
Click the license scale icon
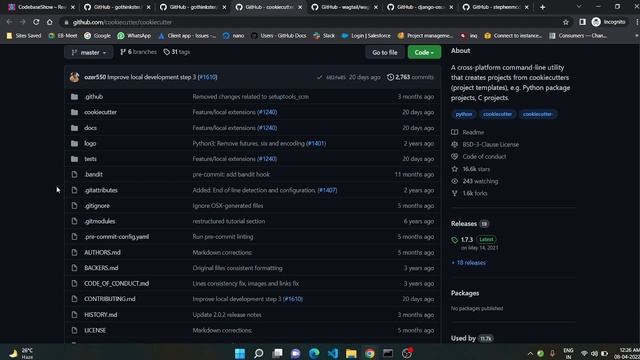coord(455,144)
